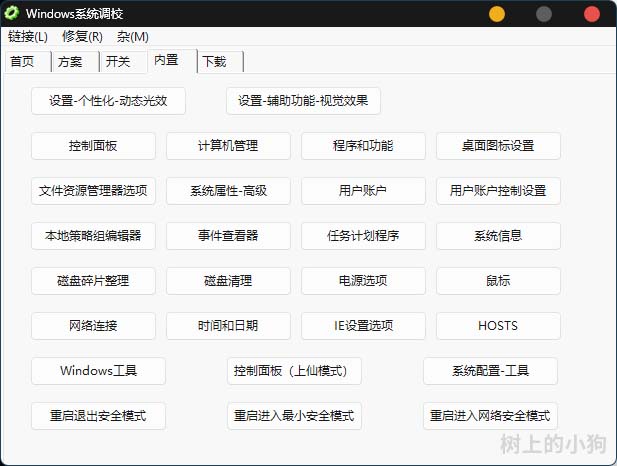Click the gray maximize circle button
Screen dimensions: 617x466
pos(544,14)
